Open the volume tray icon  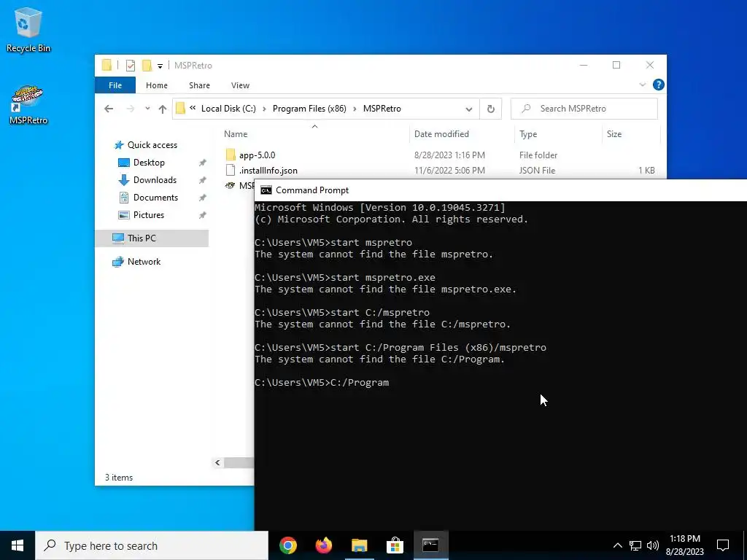coord(653,545)
